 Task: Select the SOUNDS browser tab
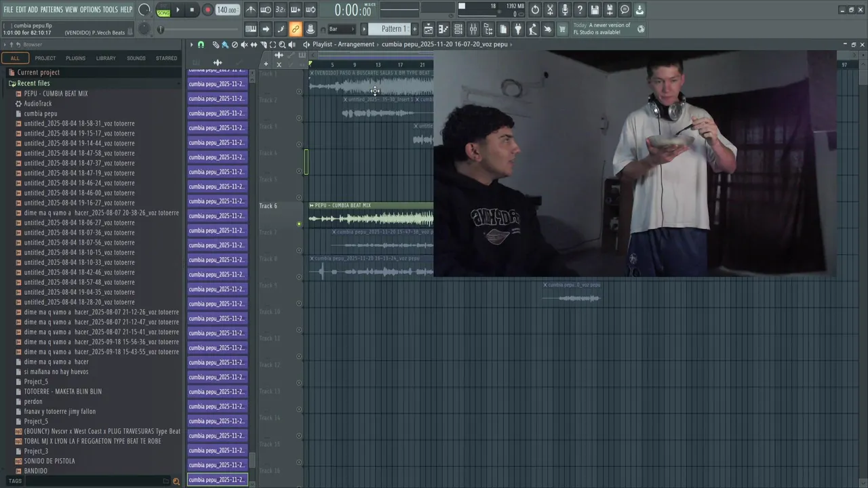tap(136, 58)
